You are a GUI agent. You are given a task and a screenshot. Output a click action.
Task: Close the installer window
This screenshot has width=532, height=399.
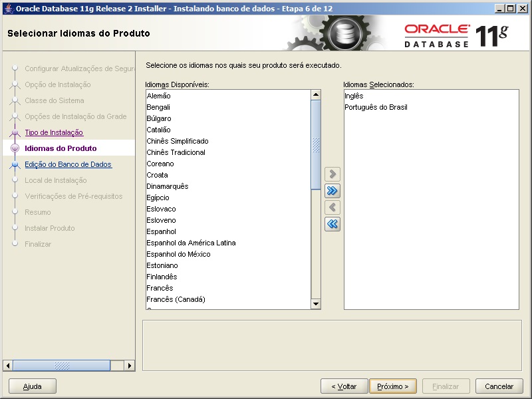pos(523,9)
